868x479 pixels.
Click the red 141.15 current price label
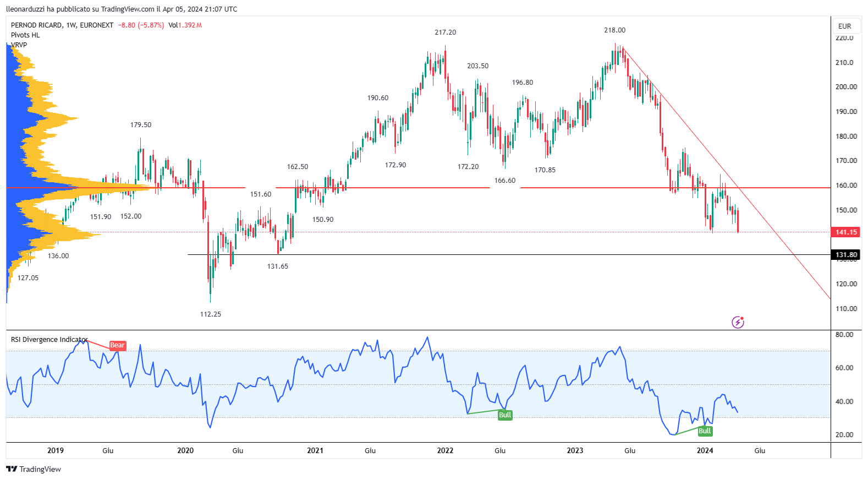click(x=846, y=232)
